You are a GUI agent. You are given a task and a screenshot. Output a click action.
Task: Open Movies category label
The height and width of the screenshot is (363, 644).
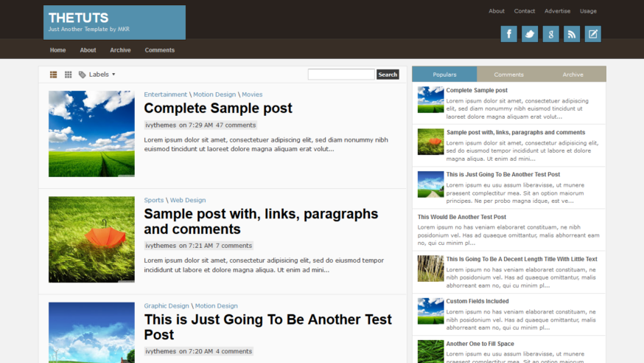coord(252,94)
